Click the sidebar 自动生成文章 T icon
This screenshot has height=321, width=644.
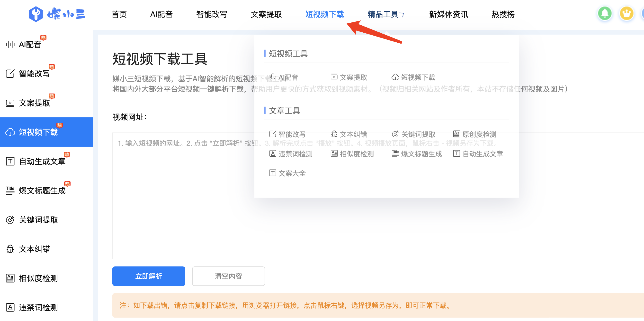[10, 161]
